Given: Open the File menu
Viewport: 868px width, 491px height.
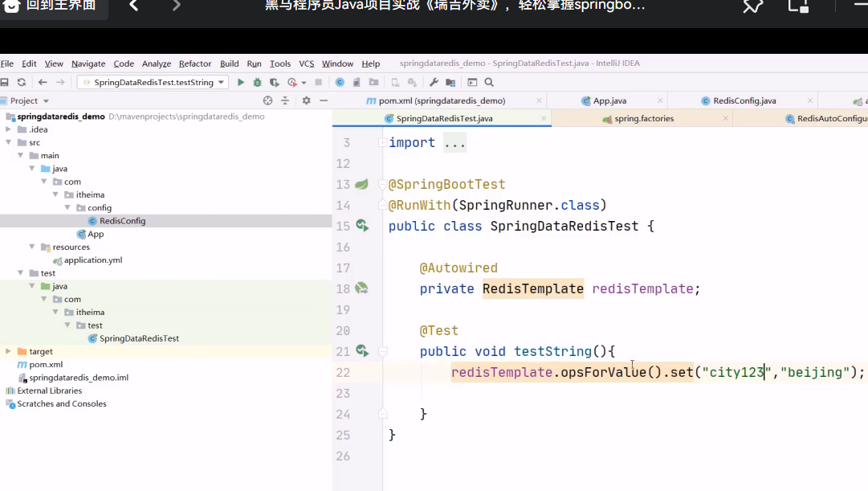Looking at the screenshot, I should click(7, 63).
